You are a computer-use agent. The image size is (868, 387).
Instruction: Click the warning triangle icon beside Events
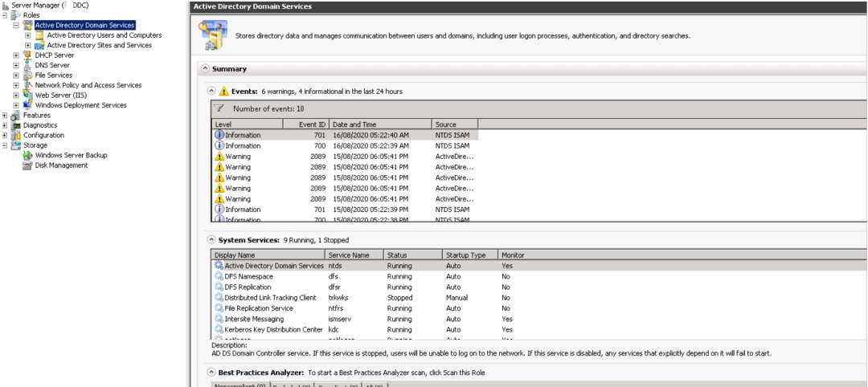click(223, 92)
